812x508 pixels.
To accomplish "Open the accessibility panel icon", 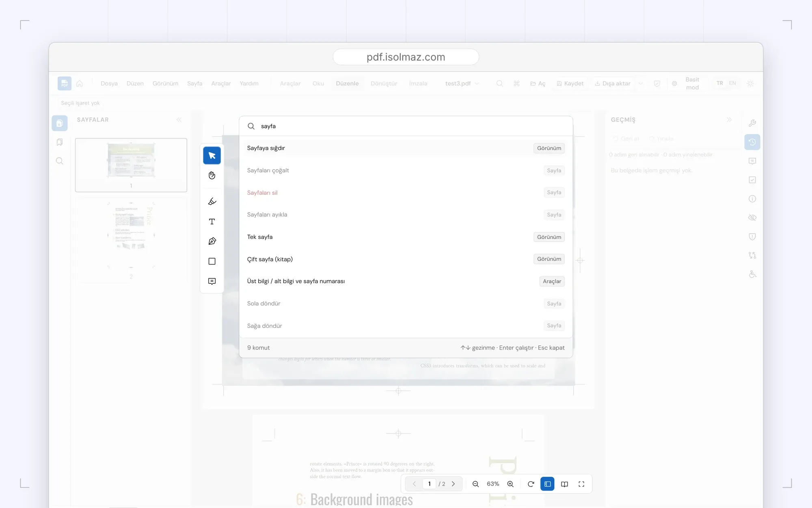I will (x=752, y=274).
